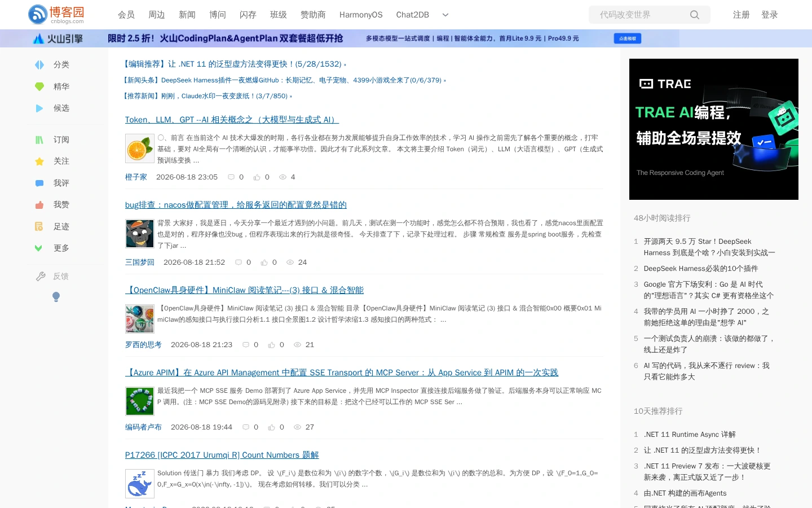The width and height of the screenshot is (812, 508).
Task: Like the Token、LLM、GPT post thumbs-up icon
Action: pos(257,177)
